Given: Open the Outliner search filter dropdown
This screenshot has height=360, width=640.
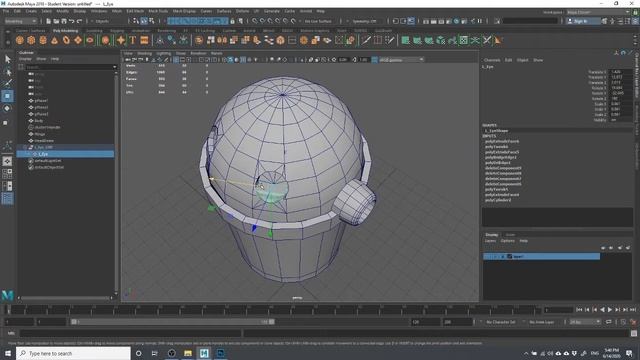Looking at the screenshot, I should click(114, 67).
